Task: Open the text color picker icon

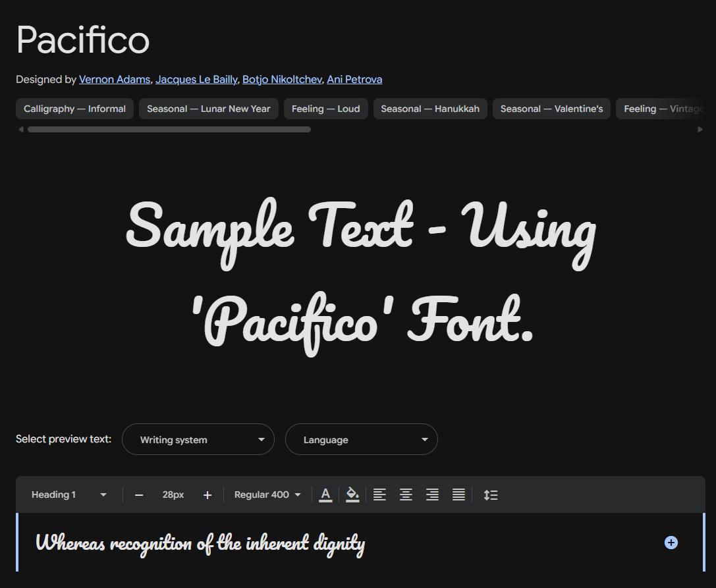Action: coord(325,495)
